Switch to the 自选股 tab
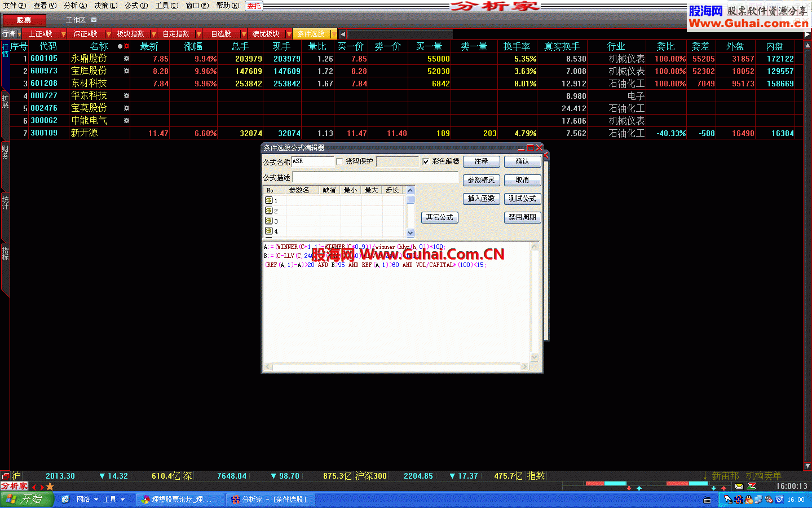 click(221, 34)
